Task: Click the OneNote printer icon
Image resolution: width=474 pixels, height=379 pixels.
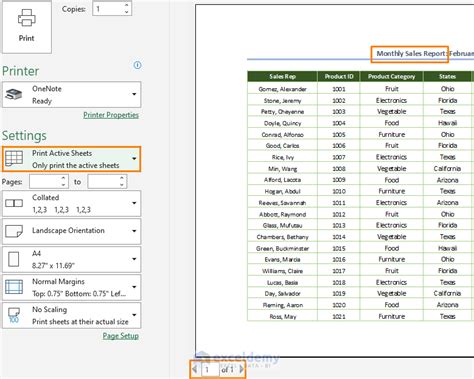Action: tap(14, 94)
